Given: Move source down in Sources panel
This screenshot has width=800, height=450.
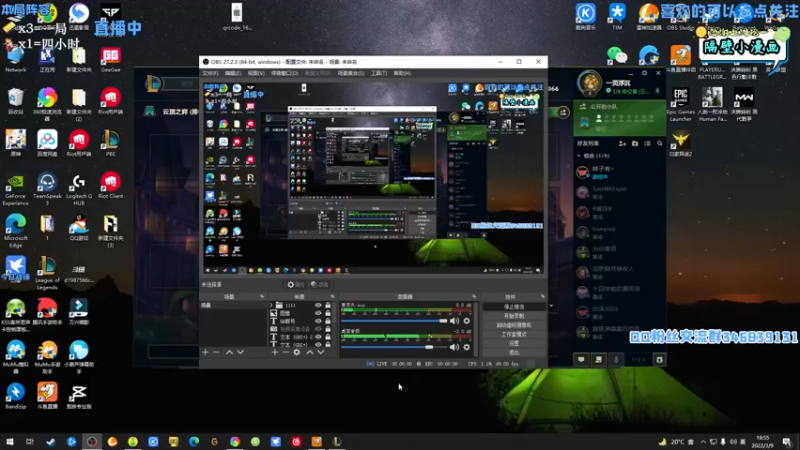Looking at the screenshot, I should point(320,352).
